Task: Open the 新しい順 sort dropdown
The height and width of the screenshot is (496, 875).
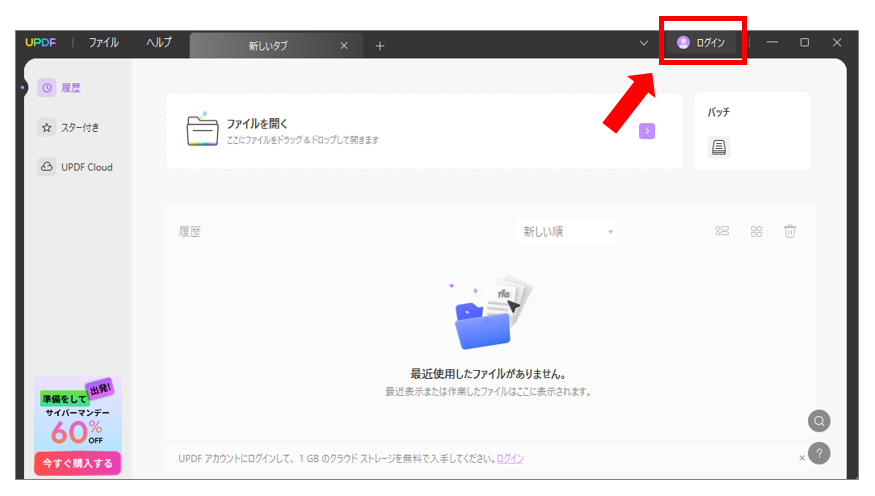Action: [x=567, y=232]
